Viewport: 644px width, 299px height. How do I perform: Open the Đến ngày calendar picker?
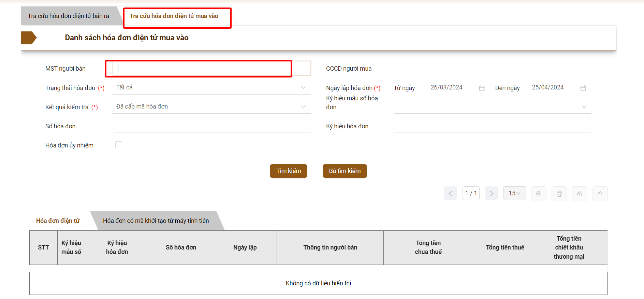[x=583, y=88]
